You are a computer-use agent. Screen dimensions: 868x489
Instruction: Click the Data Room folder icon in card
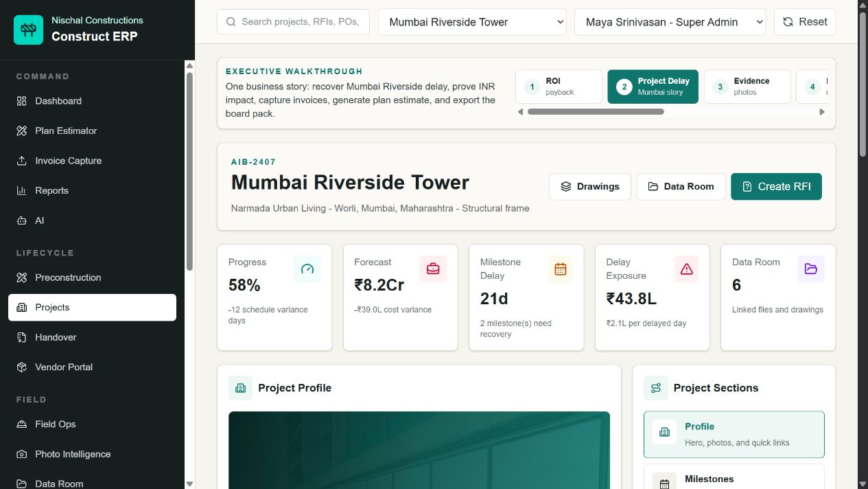[x=811, y=269]
